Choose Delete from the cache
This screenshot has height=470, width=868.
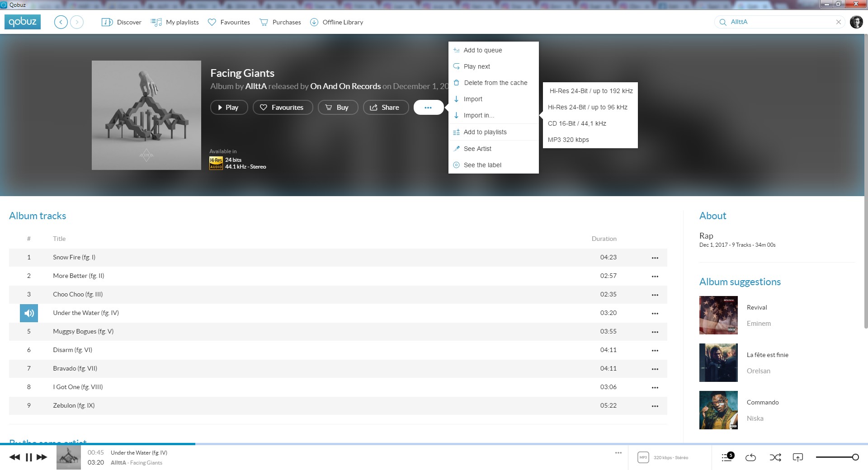point(494,83)
